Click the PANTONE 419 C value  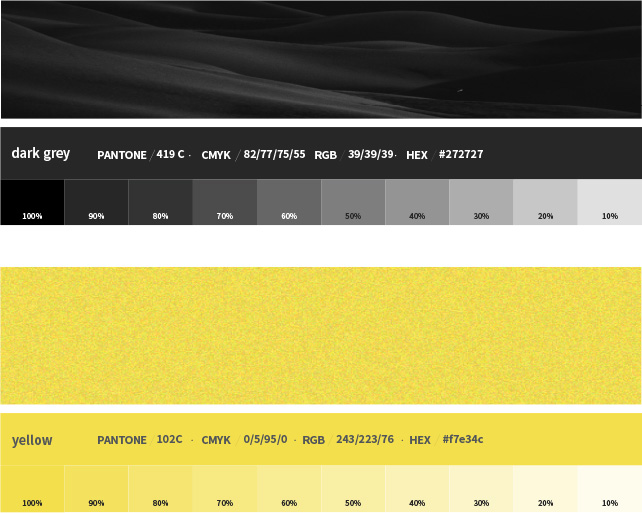(x=170, y=155)
